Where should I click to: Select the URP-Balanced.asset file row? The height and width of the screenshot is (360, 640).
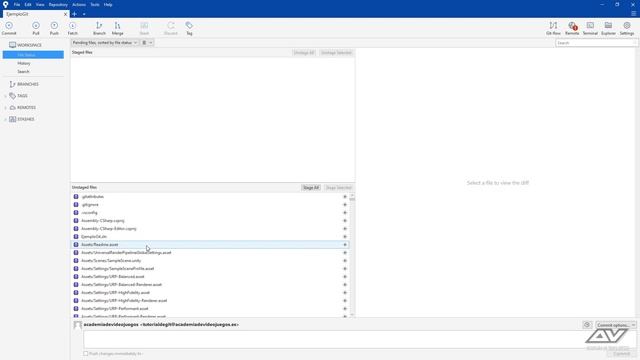click(210, 277)
